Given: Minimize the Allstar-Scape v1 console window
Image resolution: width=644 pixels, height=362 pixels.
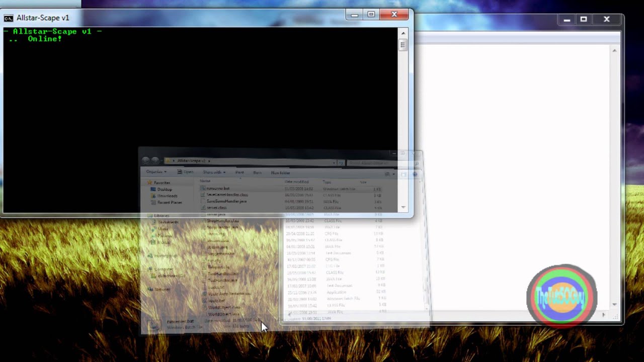Looking at the screenshot, I should tap(354, 15).
